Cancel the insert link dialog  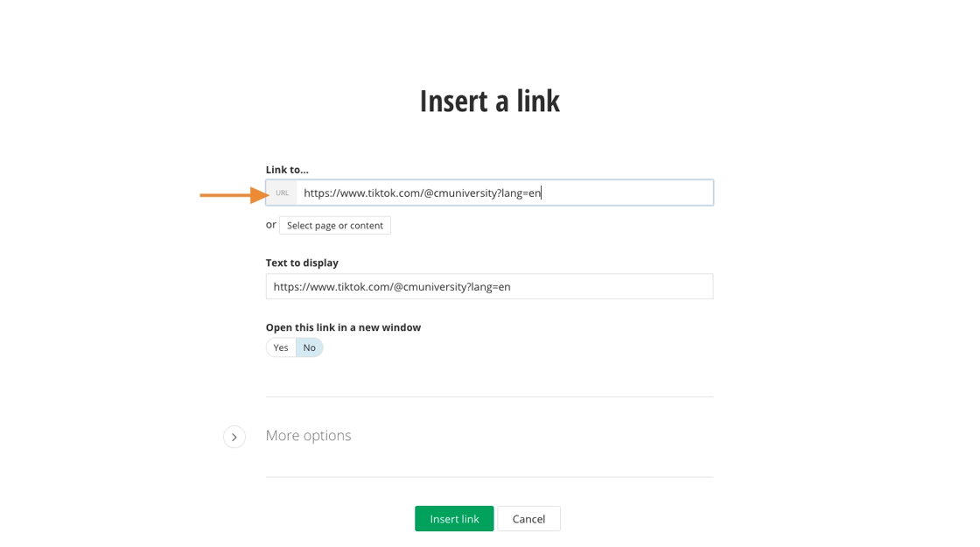(x=528, y=519)
